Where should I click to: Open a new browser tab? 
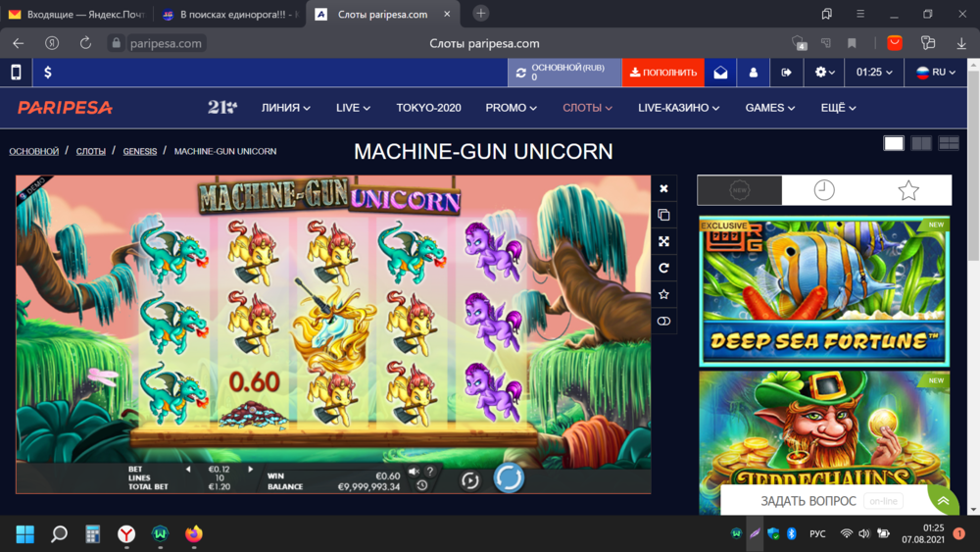[x=480, y=13]
